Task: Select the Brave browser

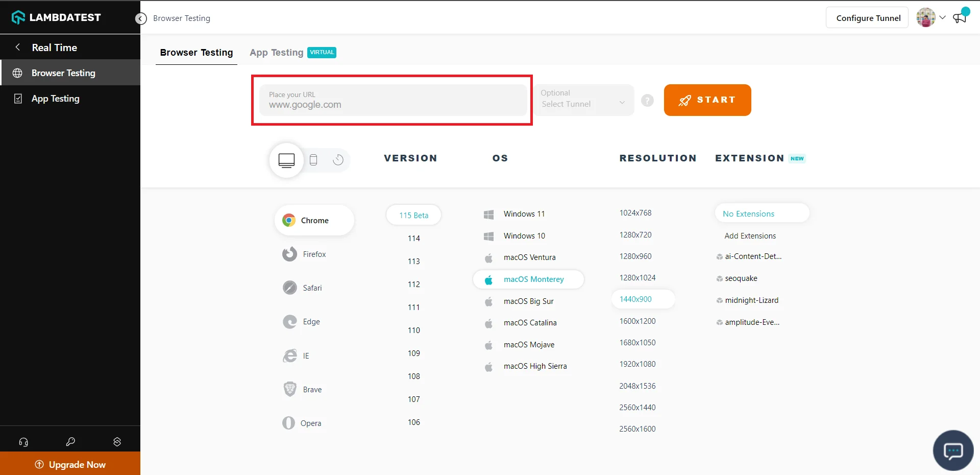Action: point(303,389)
